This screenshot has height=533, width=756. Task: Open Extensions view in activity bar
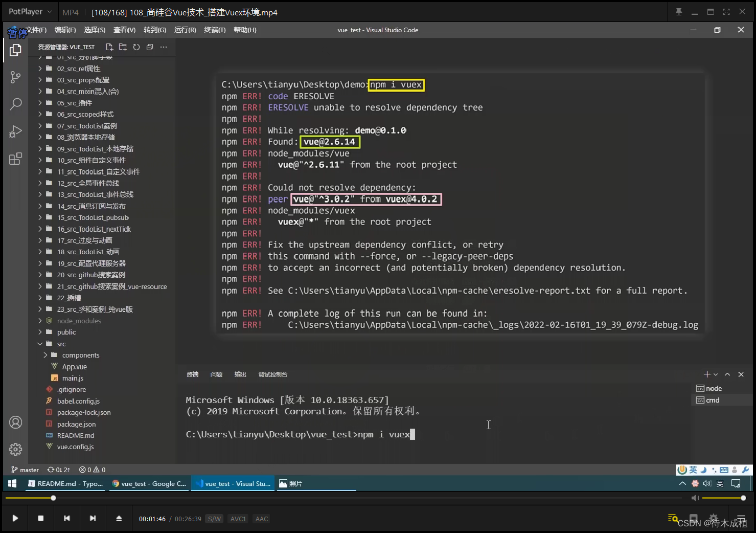click(15, 159)
